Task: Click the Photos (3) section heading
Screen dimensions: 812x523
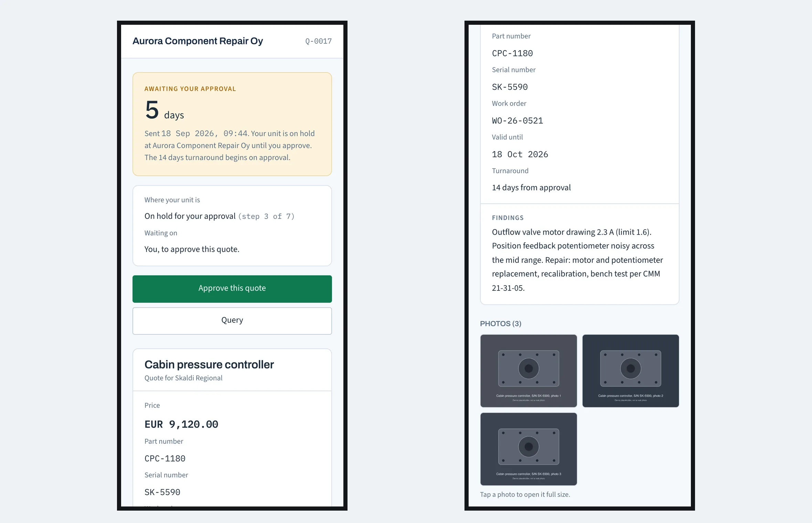Action: [500, 323]
